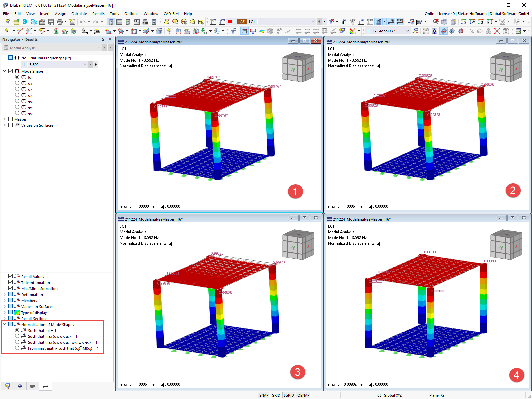Expand the Masses tree node
Viewport: 532px width, 399px height.
(x=4, y=119)
